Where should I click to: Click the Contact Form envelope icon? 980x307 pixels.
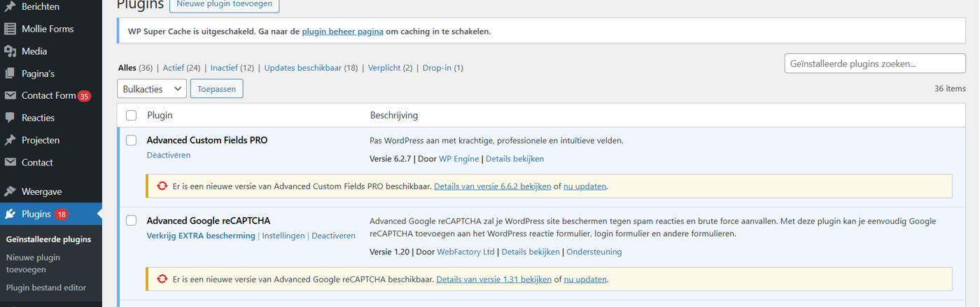click(x=10, y=95)
